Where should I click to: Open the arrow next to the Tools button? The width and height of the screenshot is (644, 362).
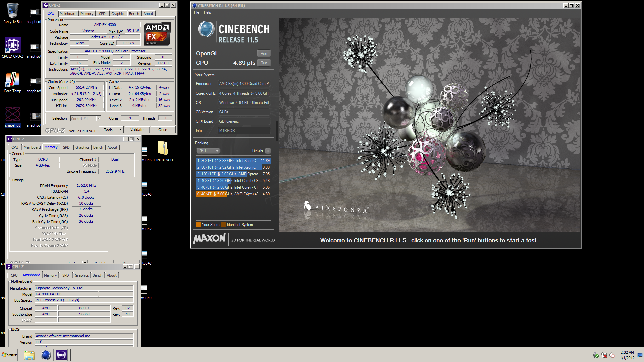pos(120,130)
